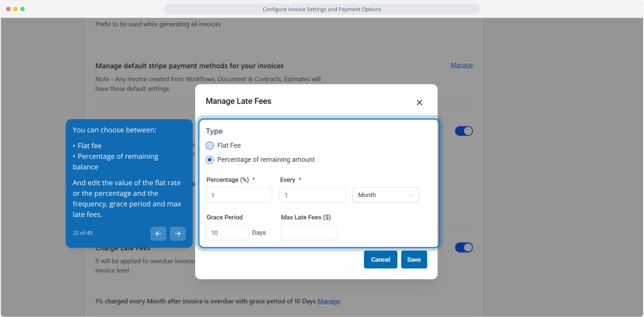Advance to next tour step arrow
Viewport: 644px width, 317px height.
pyautogui.click(x=177, y=234)
